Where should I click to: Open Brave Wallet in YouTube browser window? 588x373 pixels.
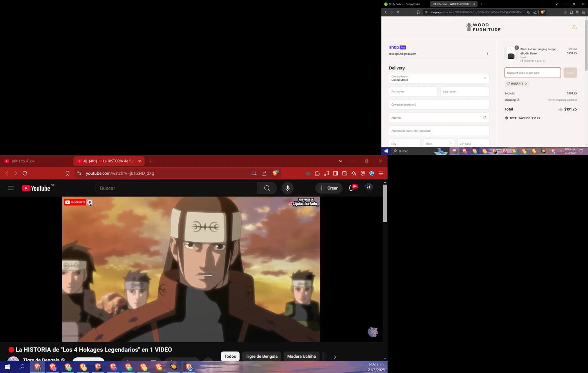[345, 173]
